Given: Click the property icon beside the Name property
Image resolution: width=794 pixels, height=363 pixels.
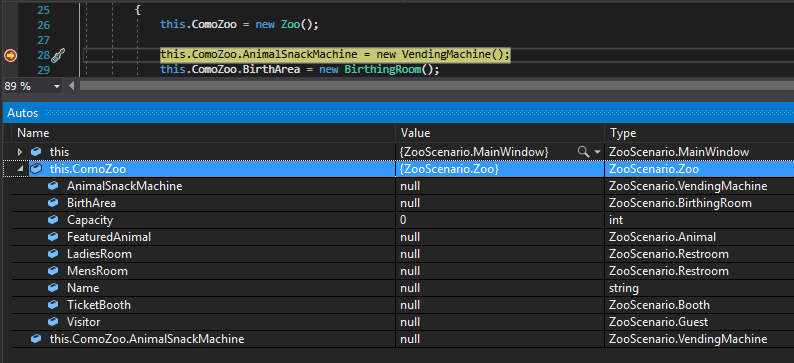Looking at the screenshot, I should click(53, 288).
